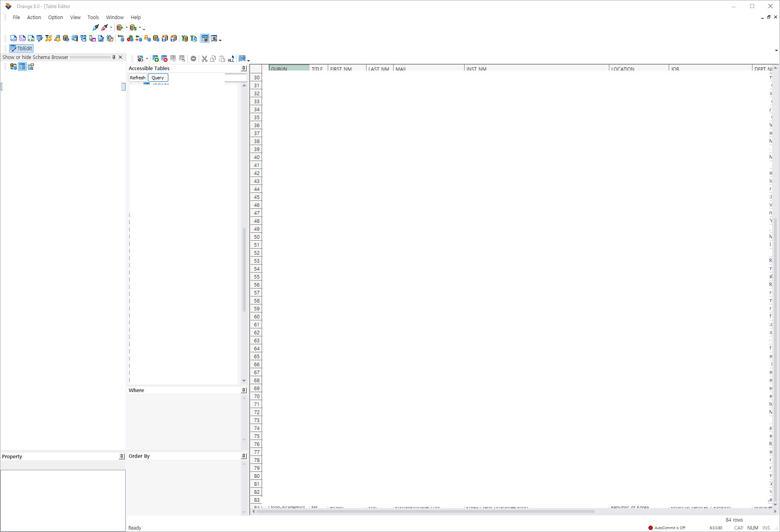Click the delete row icon
The image size is (780, 532).
tap(164, 59)
